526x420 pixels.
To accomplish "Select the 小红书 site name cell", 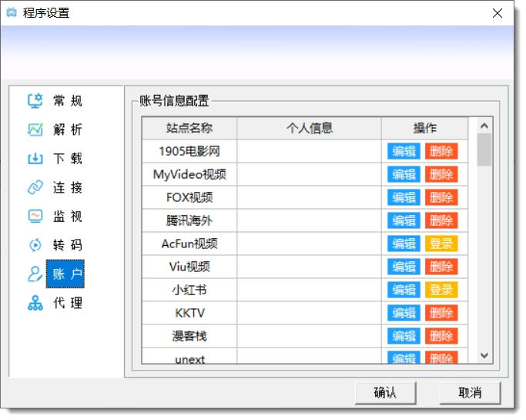I will [189, 290].
